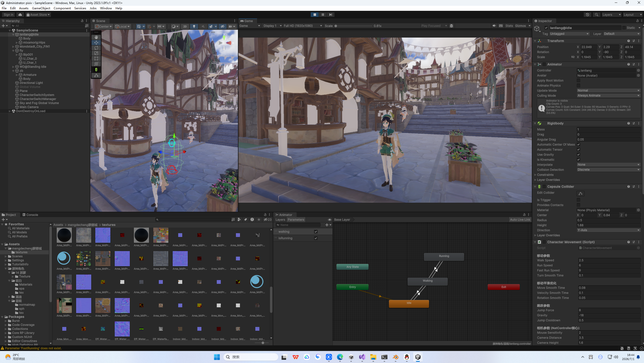Stop play mode with the Play button
Screen dimensions: 644x363
click(x=315, y=15)
